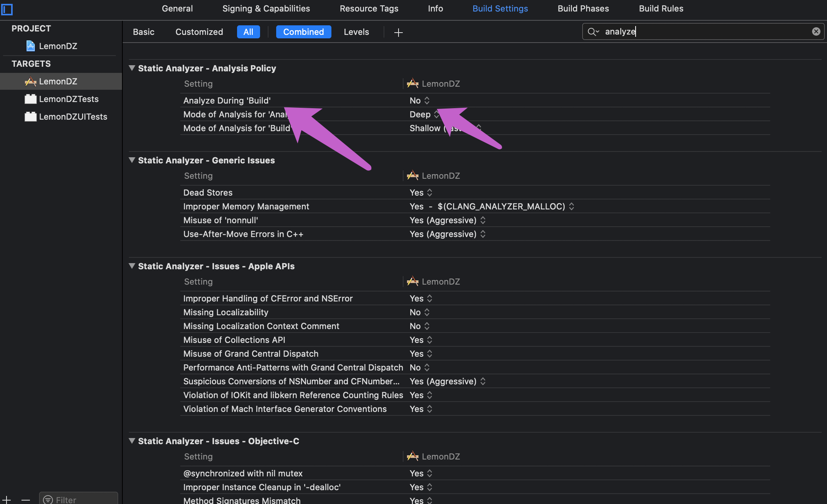
Task: Change Analyze During 'Build' value
Action: (x=419, y=100)
